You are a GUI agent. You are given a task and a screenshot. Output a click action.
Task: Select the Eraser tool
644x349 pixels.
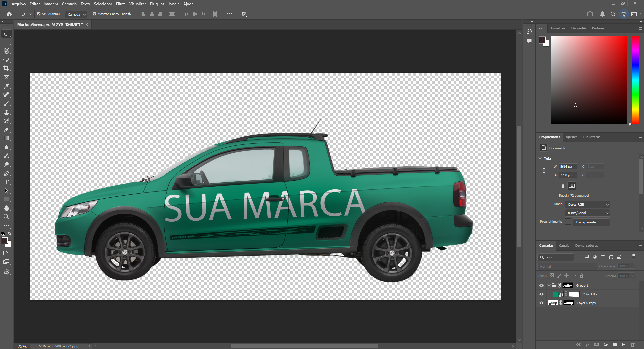(x=6, y=130)
